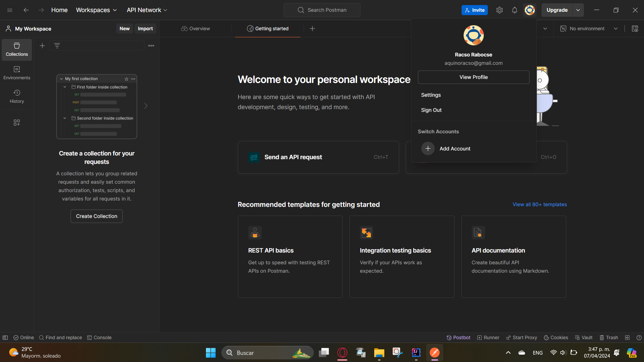The width and height of the screenshot is (644, 362).
Task: Toggle the sidebar icon in status bar
Action: coord(5,337)
